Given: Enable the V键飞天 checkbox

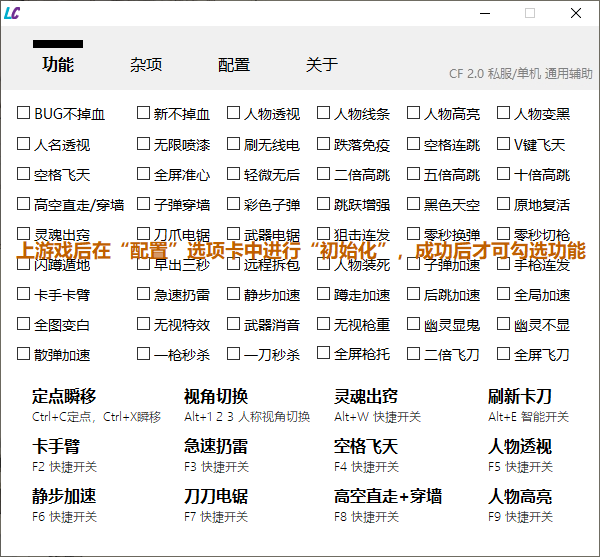Looking at the screenshot, I should (x=504, y=144).
